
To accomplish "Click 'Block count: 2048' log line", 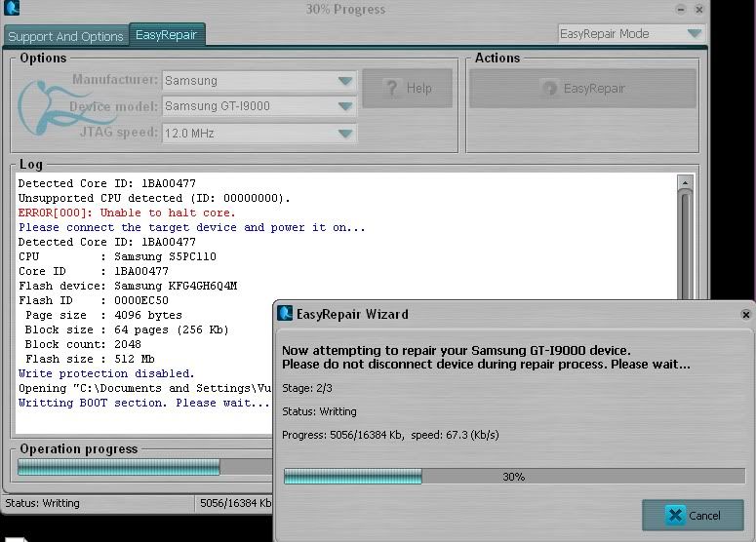I will 83,344.
